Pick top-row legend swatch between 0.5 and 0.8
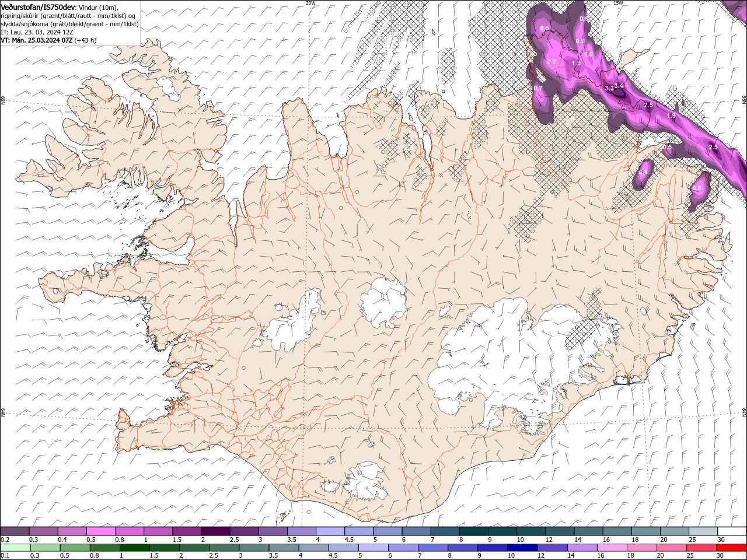 click(x=100, y=531)
